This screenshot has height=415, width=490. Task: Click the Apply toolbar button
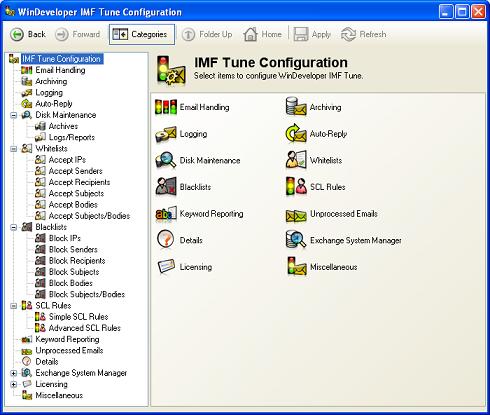coord(312,34)
